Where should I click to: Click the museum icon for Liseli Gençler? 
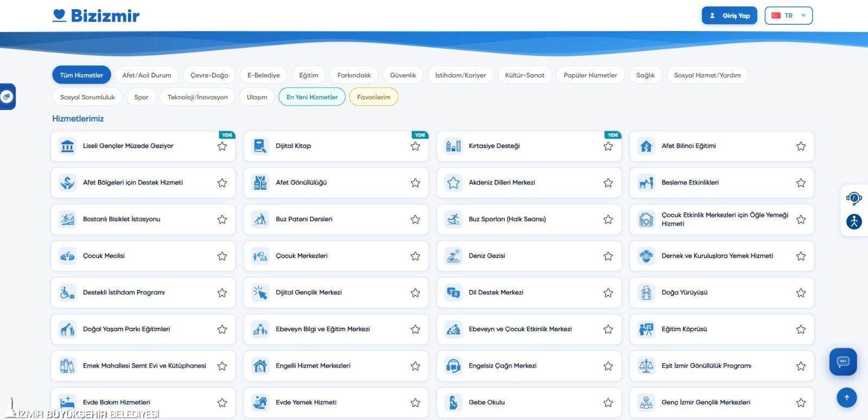[x=67, y=146]
